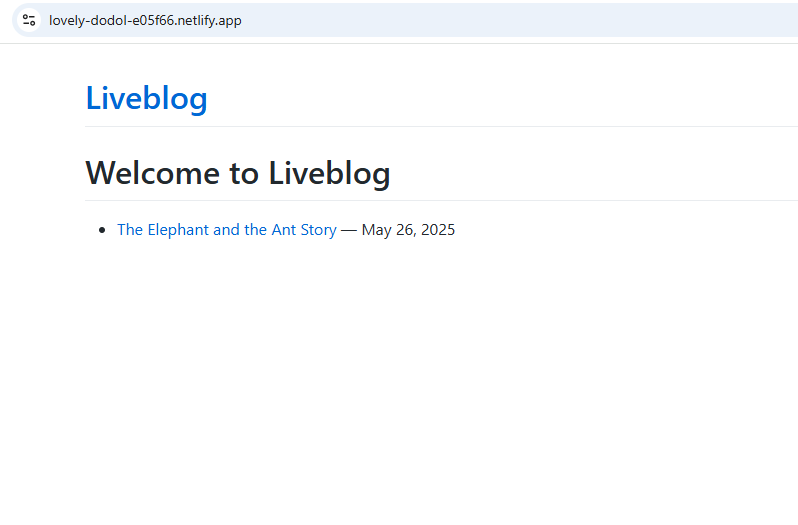Click the blank page area below the post list
798x525 pixels.
(x=399, y=382)
